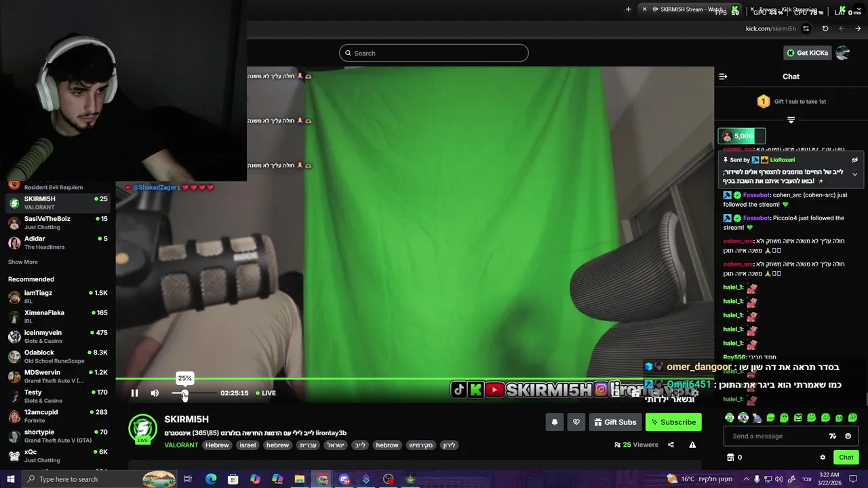Open 12amcupid recommended channel
The width and height of the screenshot is (868, 488).
(58, 416)
